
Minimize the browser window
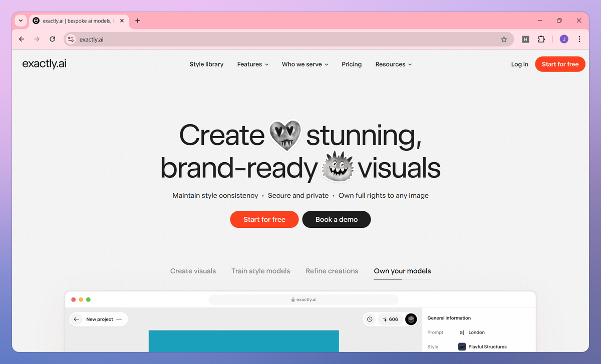click(x=540, y=21)
